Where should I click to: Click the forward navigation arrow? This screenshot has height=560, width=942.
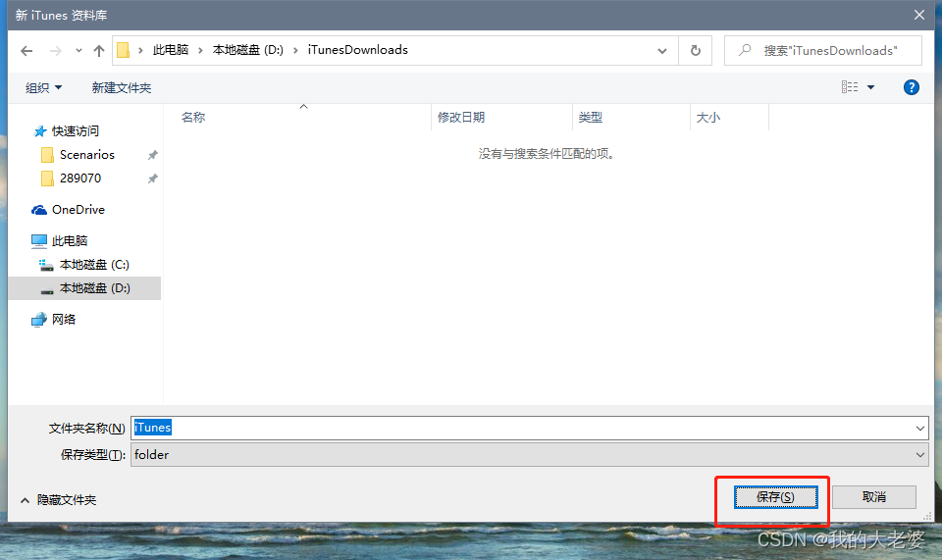[55, 51]
